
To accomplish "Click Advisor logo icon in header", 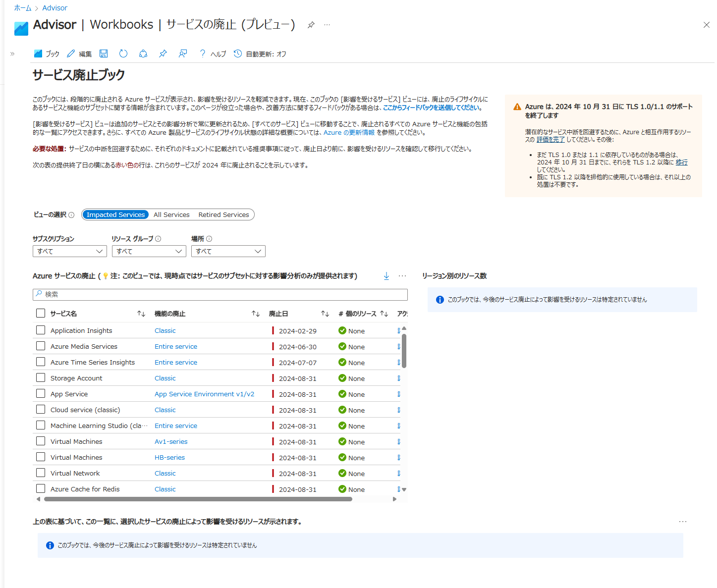I will (x=21, y=29).
